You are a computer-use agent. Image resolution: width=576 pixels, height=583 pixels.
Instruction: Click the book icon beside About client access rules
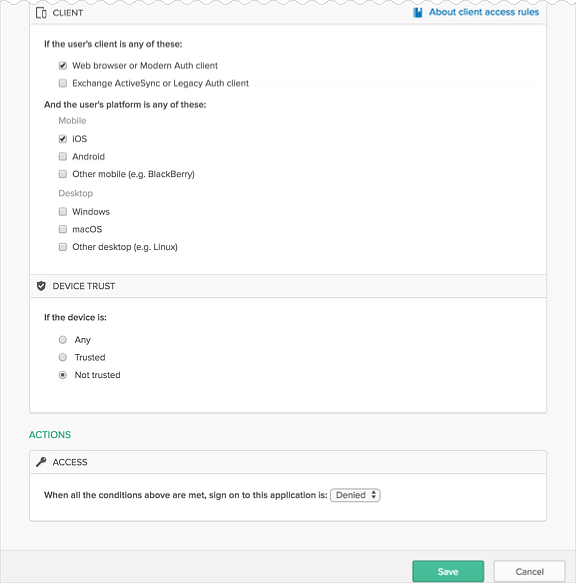418,13
